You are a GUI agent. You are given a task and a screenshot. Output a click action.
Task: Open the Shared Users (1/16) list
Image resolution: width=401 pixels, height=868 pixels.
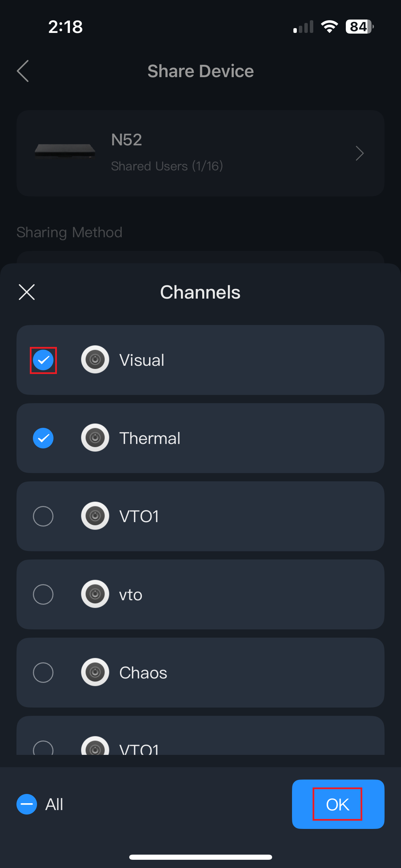(167, 166)
